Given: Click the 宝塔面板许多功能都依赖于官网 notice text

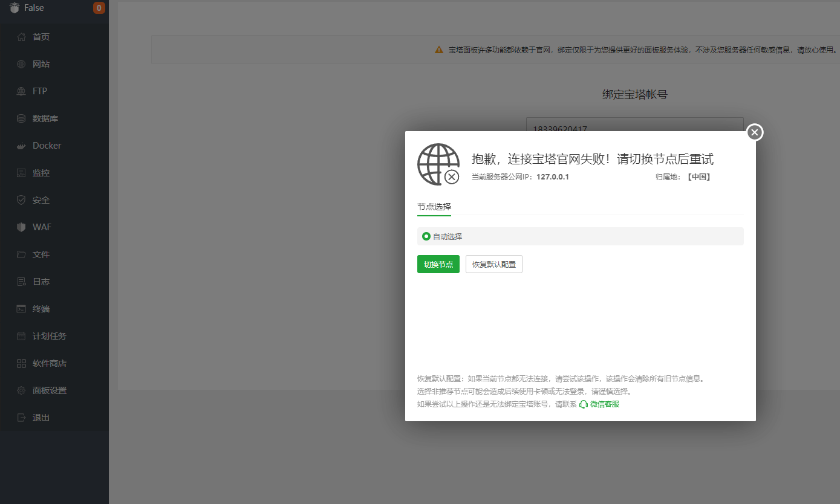Looking at the screenshot, I should [x=643, y=50].
